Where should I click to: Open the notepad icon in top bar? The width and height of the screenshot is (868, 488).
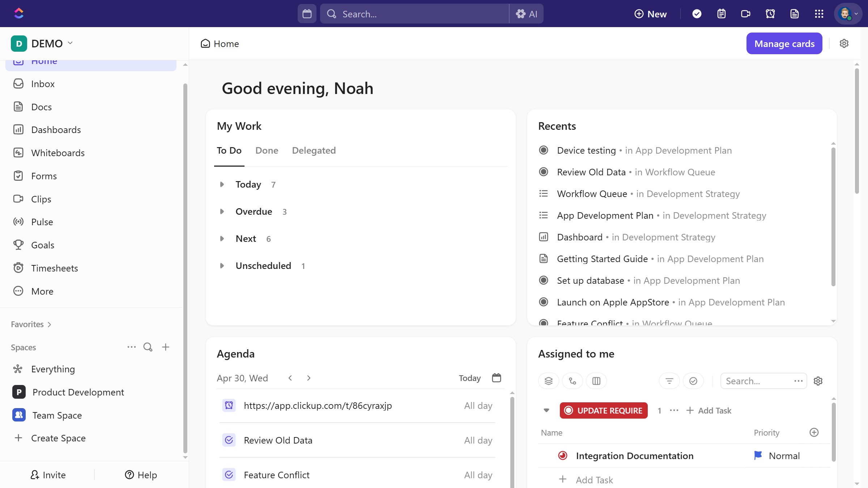[x=722, y=14]
